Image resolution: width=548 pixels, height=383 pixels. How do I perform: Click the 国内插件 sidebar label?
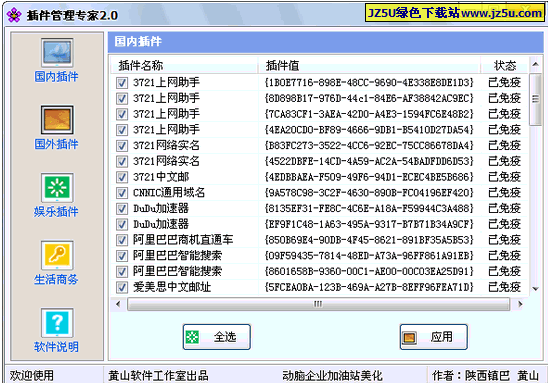(56, 77)
